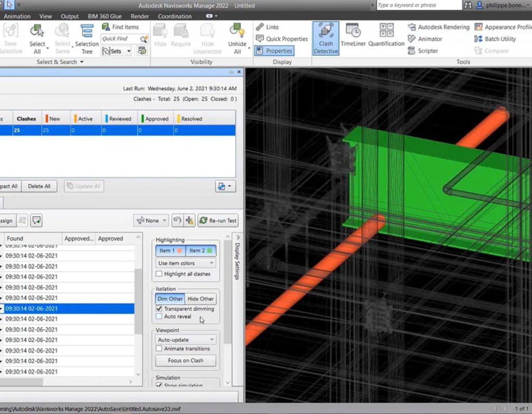532x414 pixels.
Task: Click Compact All button
Action: tap(9, 186)
